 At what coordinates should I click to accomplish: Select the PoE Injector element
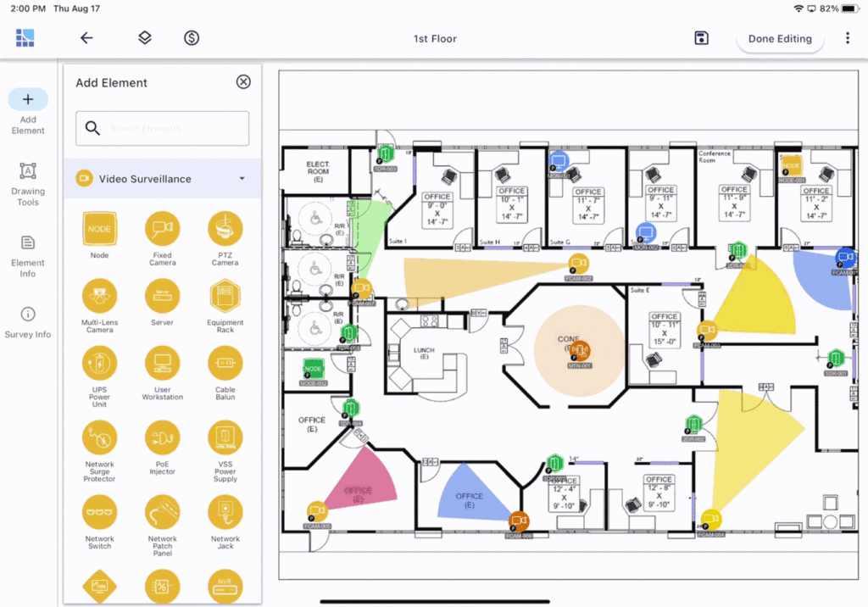(x=162, y=439)
